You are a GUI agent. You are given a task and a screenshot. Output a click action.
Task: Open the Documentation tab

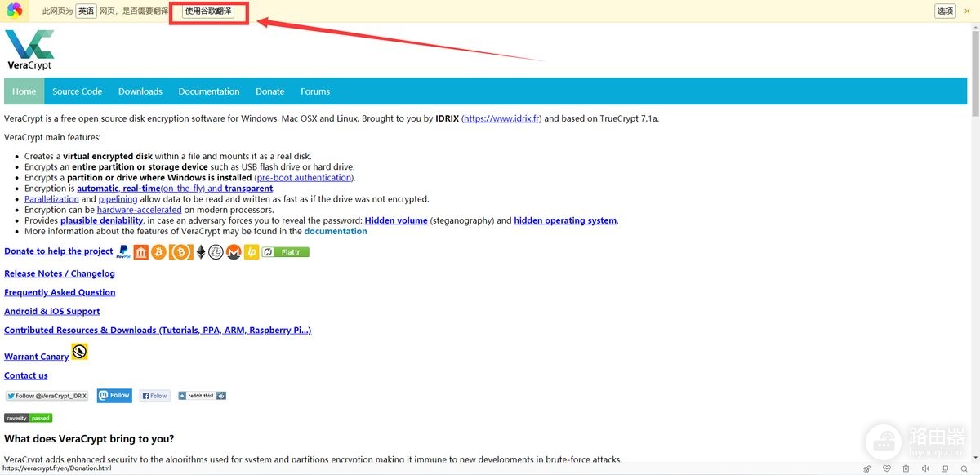[209, 91]
